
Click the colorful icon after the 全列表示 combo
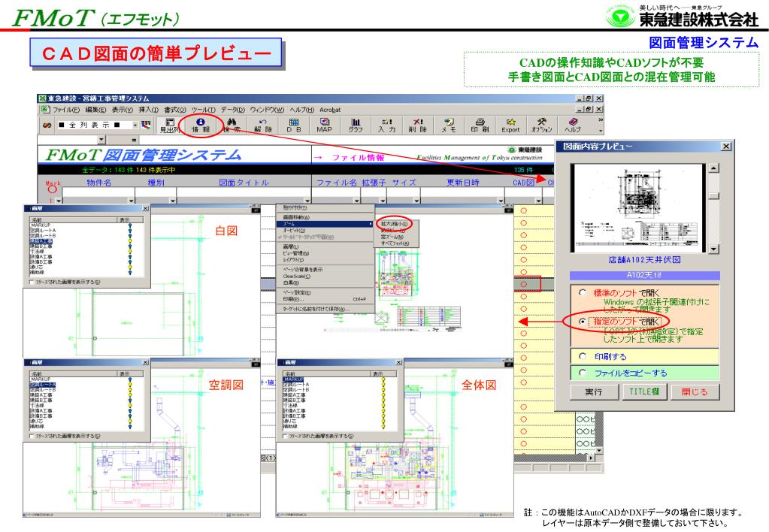click(146, 125)
